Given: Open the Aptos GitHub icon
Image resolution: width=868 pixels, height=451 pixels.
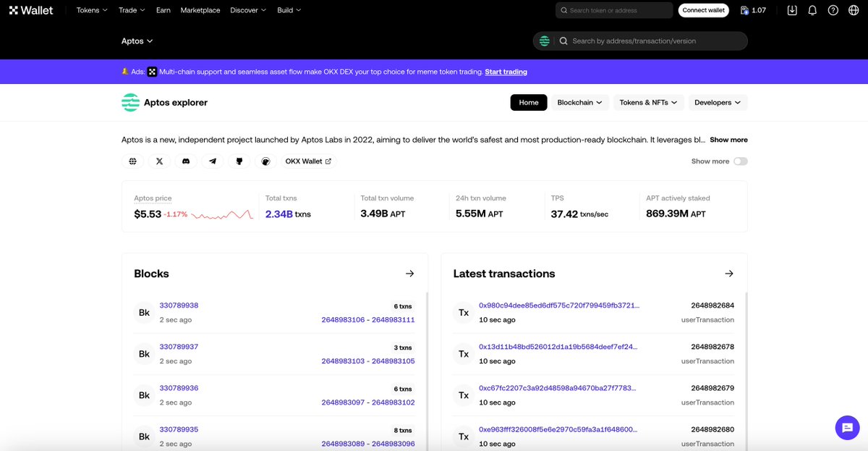Looking at the screenshot, I should pyautogui.click(x=239, y=161).
